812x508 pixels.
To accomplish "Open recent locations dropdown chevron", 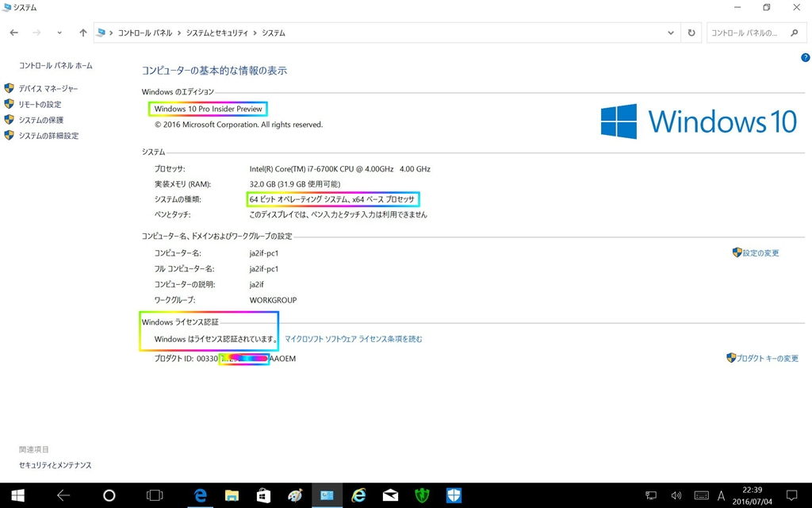I will (x=59, y=33).
